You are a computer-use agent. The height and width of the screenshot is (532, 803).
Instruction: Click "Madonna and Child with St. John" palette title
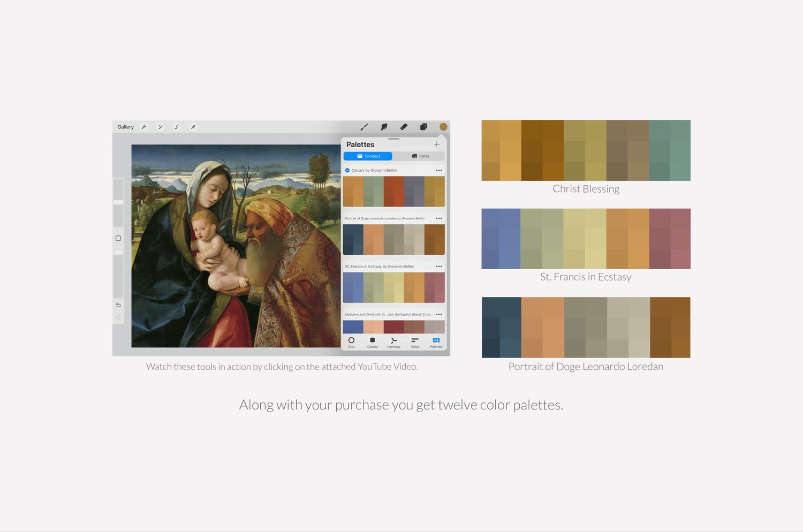pyautogui.click(x=389, y=314)
